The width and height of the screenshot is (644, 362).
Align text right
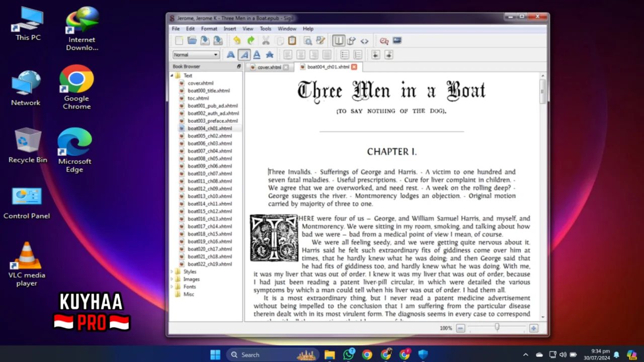[314, 55]
